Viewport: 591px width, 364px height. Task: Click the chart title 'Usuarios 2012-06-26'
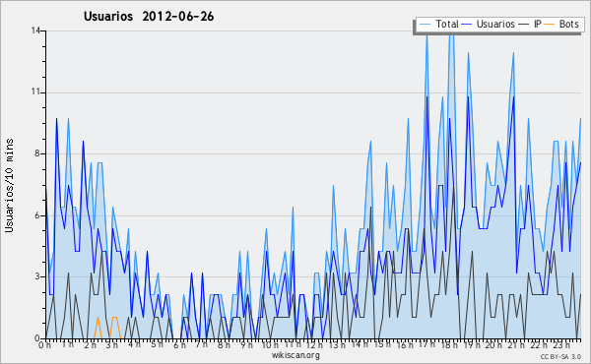149,17
